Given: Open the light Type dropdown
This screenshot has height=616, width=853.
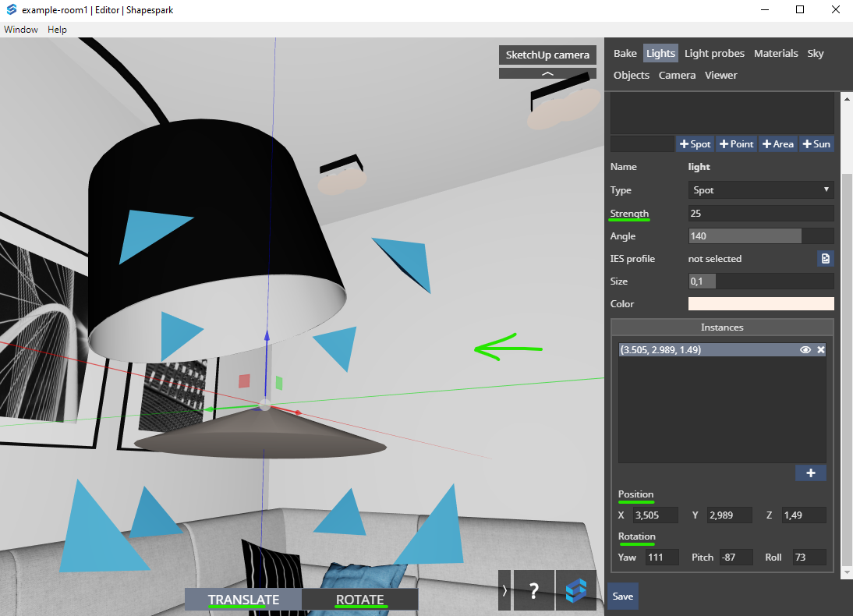Looking at the screenshot, I should [760, 189].
